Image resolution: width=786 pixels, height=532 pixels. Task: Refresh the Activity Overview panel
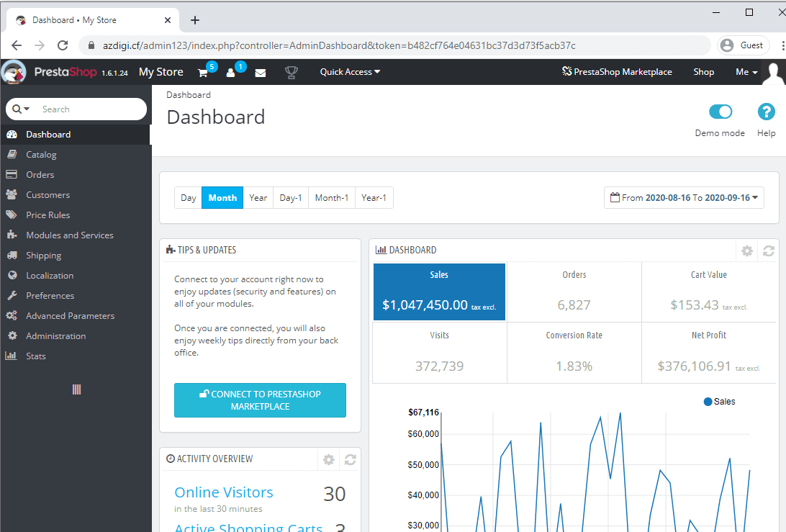(x=351, y=460)
